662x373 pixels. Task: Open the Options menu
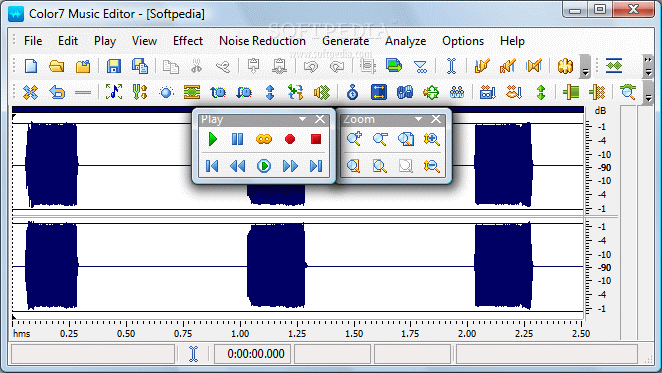(x=463, y=41)
